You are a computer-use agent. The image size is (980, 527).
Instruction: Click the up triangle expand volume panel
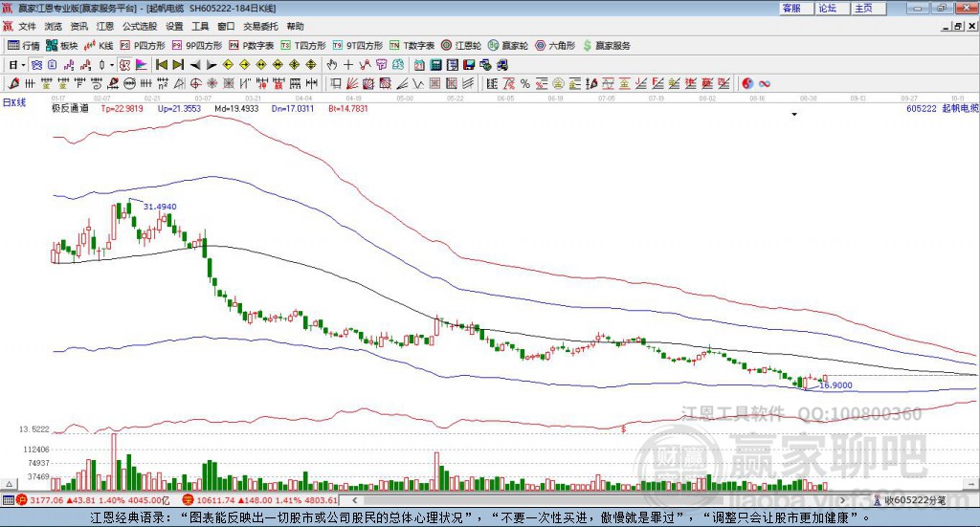[x=9, y=484]
